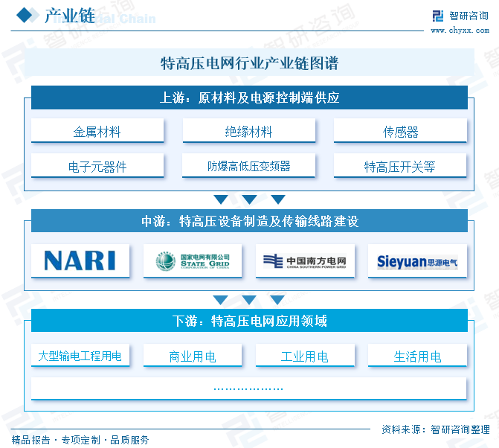This screenshot has width=499, height=448.
Task: Choose the 特高压开关等 box
Action: click(400, 165)
